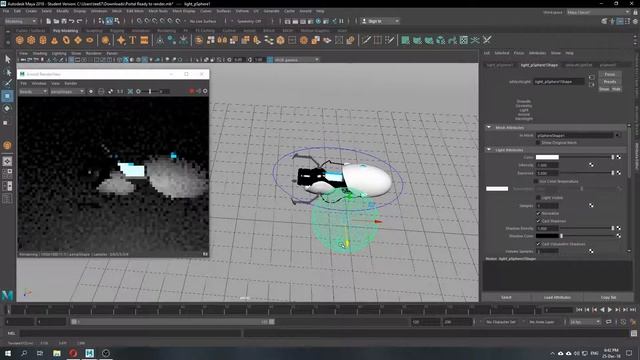
Task: Activate the highlighted Move tool in toolbox
Action: tap(7, 96)
